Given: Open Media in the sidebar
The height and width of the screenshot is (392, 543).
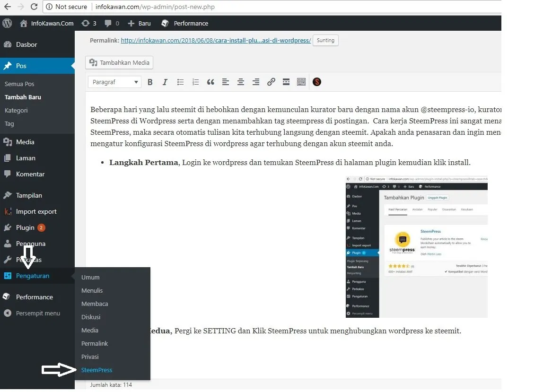Looking at the screenshot, I should pyautogui.click(x=37, y=142).
